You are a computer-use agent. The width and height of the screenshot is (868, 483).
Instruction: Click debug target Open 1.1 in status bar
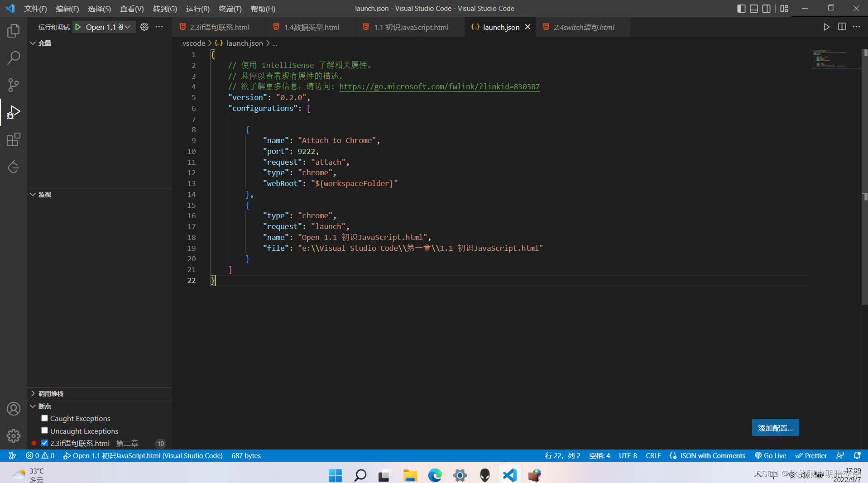pos(143,455)
